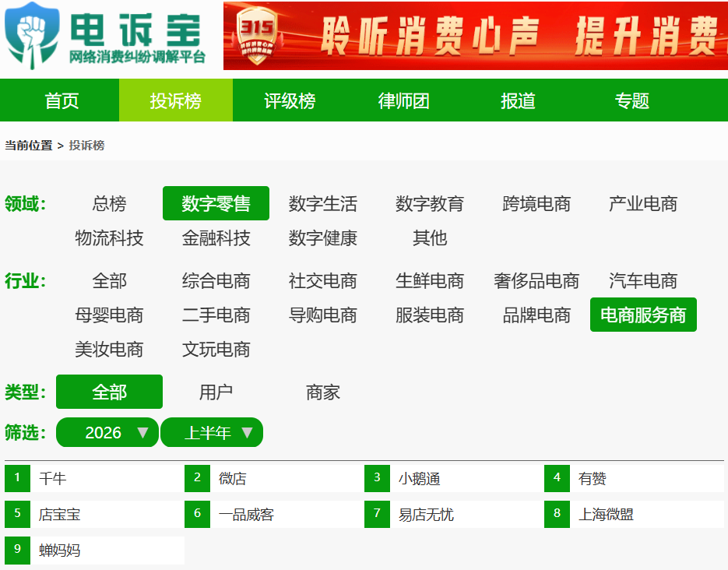The image size is (728, 570).
Task: Filter by 奢侈品电商 industry
Action: click(x=536, y=280)
